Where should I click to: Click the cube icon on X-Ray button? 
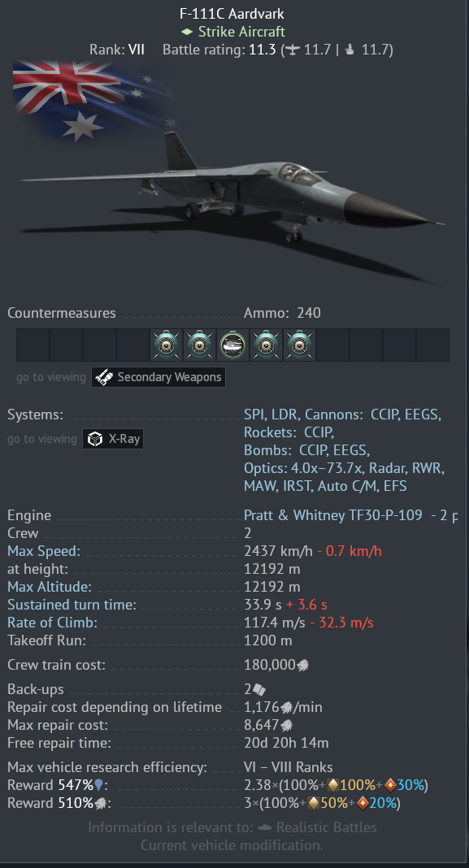[95, 439]
